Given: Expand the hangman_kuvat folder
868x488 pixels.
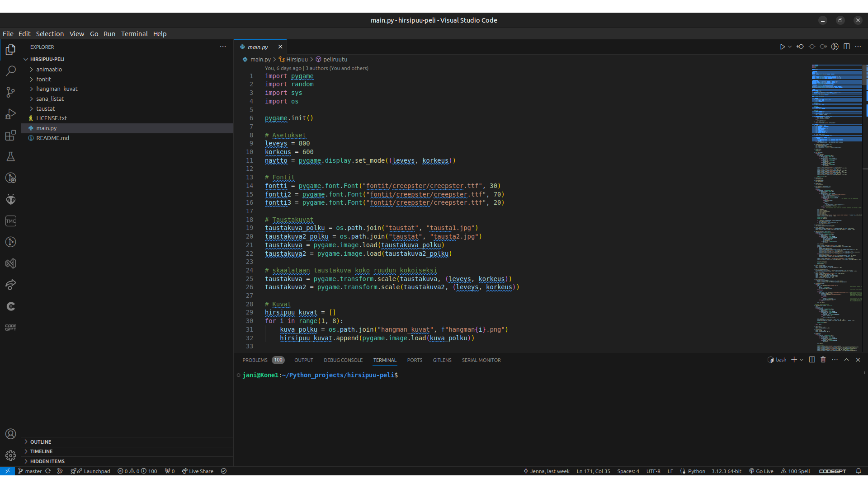Looking at the screenshot, I should (x=57, y=89).
